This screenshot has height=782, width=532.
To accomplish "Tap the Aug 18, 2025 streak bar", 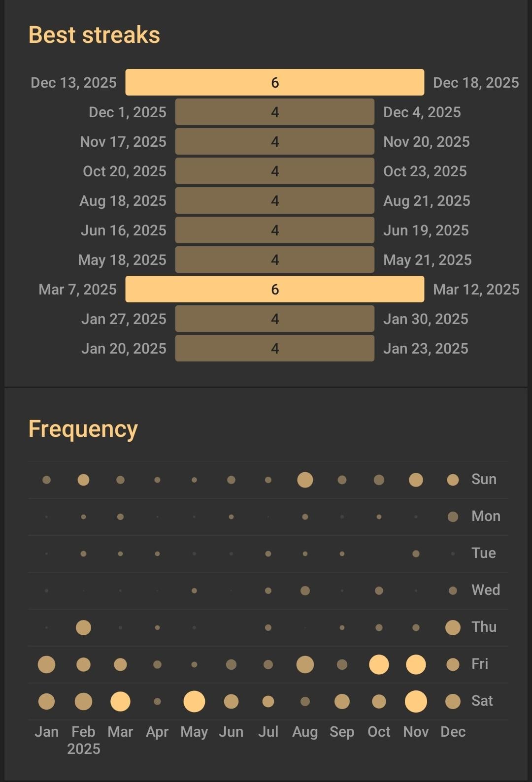I will point(274,200).
